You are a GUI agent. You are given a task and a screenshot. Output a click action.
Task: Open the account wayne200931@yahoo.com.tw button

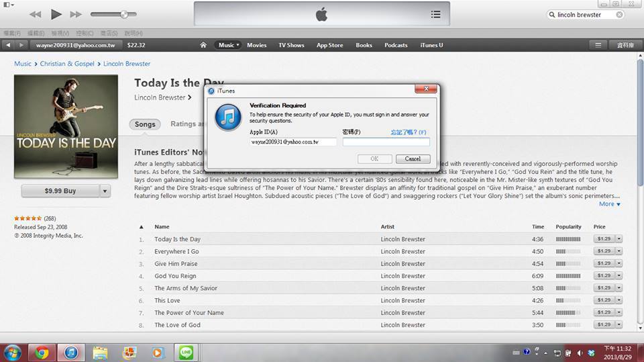point(76,45)
